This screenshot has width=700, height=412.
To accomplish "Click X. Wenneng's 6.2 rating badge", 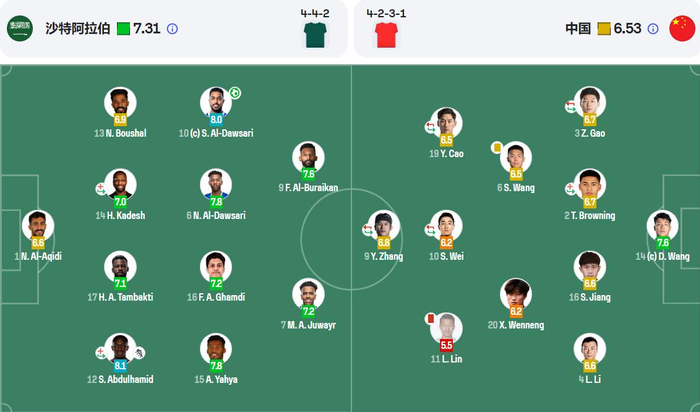I will 516,311.
